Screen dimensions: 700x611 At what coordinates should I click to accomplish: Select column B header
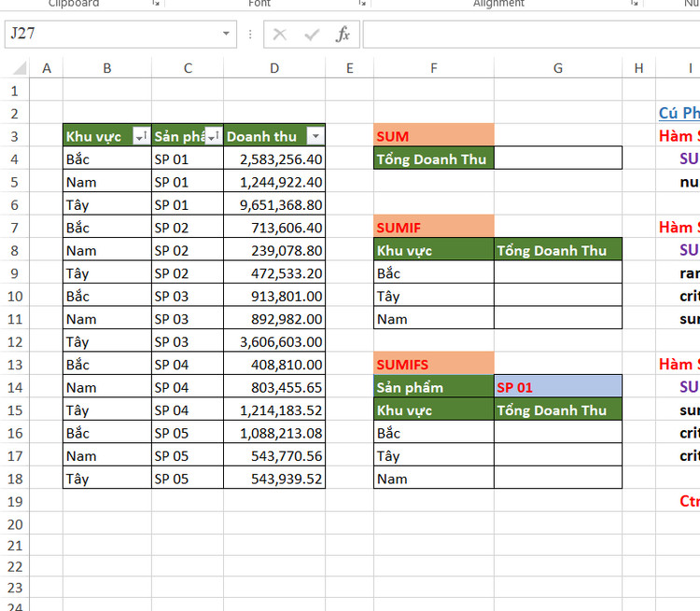click(x=107, y=68)
